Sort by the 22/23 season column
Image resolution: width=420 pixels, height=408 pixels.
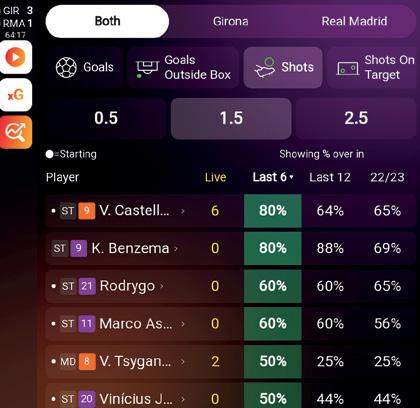[387, 177]
